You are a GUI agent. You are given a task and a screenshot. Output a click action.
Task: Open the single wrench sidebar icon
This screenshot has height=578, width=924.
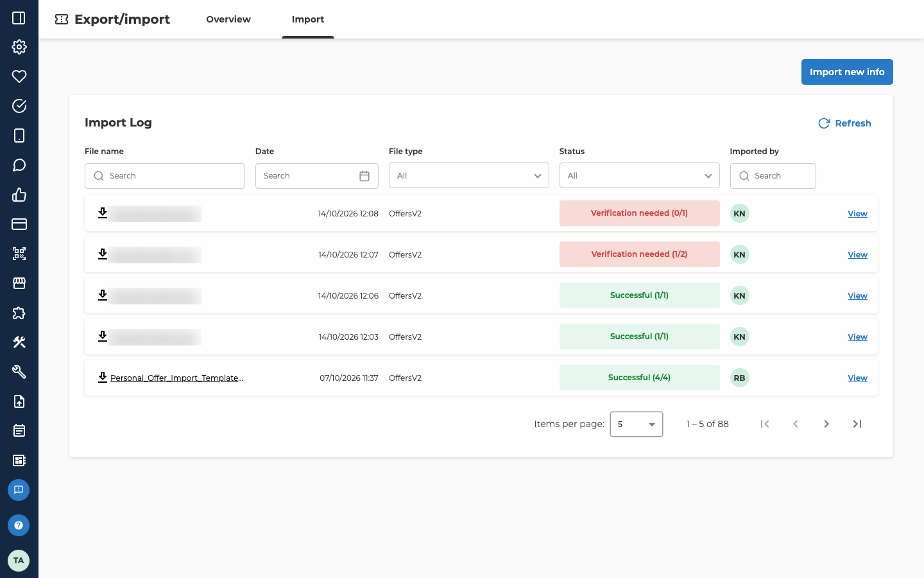click(19, 372)
